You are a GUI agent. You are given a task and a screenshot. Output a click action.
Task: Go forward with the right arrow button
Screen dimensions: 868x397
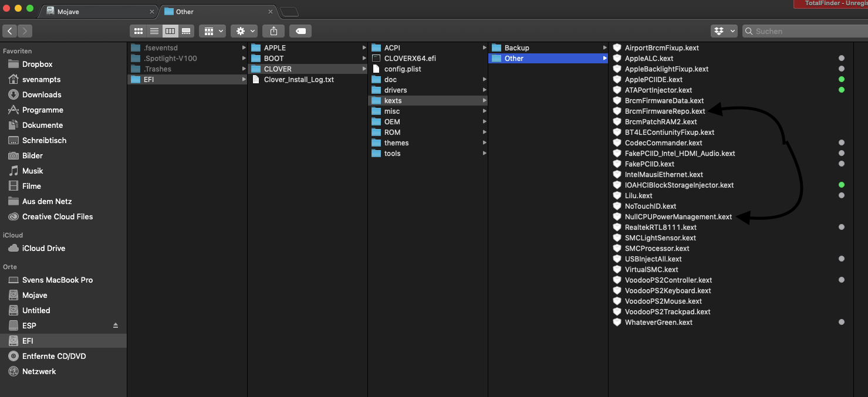point(25,31)
